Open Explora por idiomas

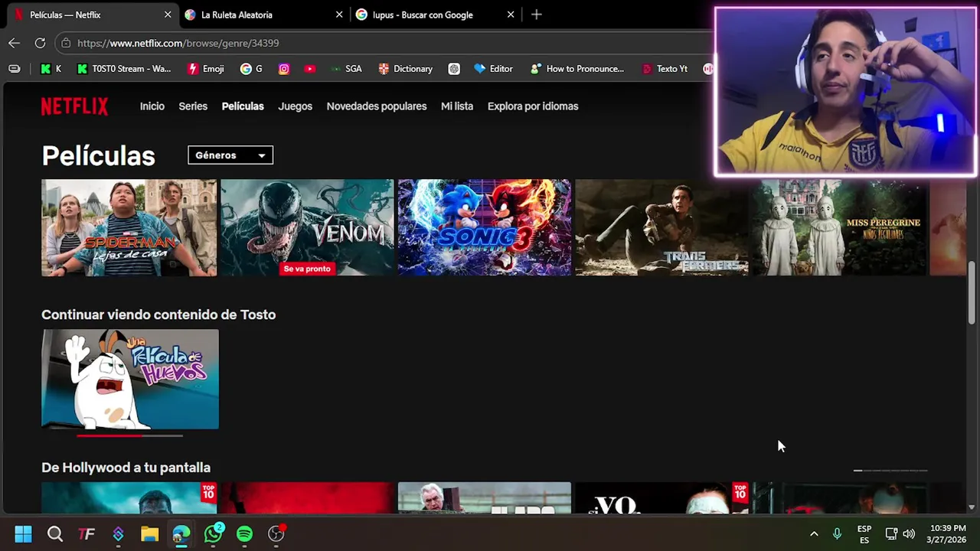[533, 106]
